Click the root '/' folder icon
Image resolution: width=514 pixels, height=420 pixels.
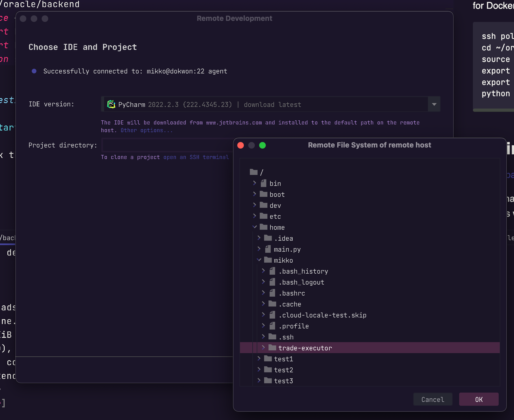(x=254, y=172)
